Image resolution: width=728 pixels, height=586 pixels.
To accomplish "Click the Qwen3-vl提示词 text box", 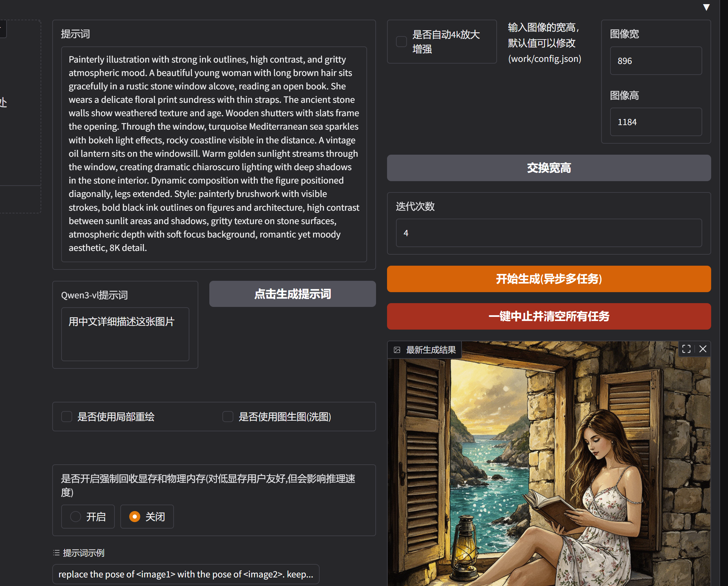I will point(125,334).
